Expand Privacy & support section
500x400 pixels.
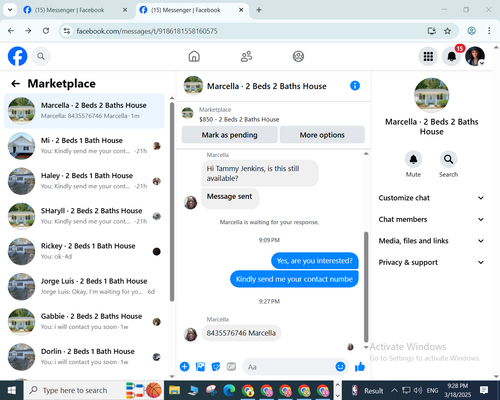tap(431, 262)
